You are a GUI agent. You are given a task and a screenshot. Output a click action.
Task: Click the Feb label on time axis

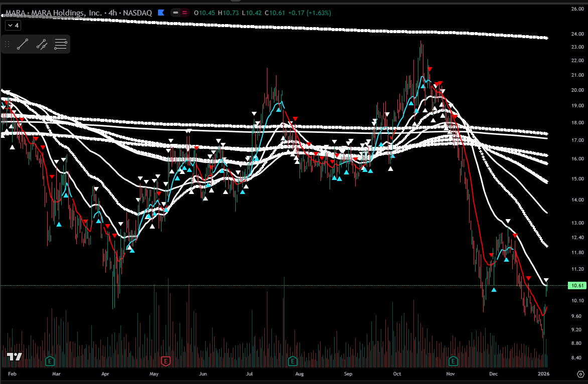(x=13, y=374)
